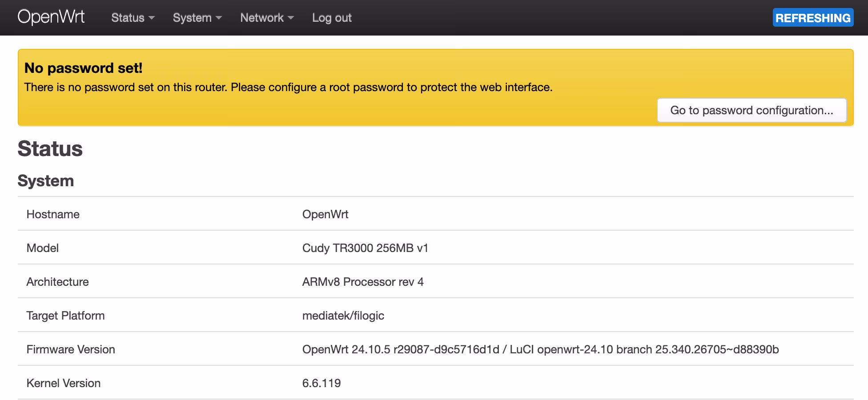The image size is (868, 400).
Task: Click the OpenWrt logo in the header
Action: coord(51,17)
